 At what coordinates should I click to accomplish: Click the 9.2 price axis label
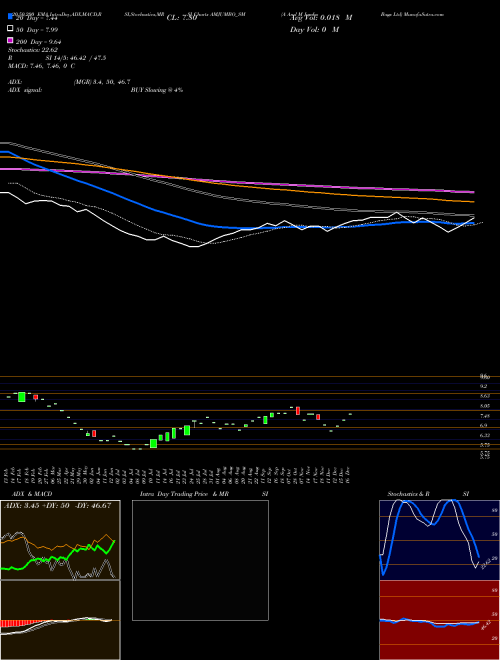[484, 386]
